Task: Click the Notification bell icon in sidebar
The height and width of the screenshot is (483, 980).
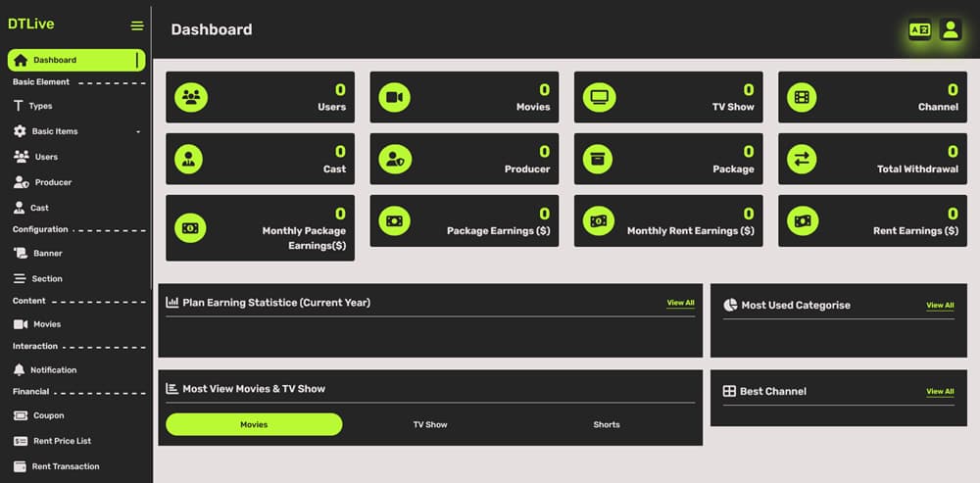Action: pyautogui.click(x=20, y=370)
